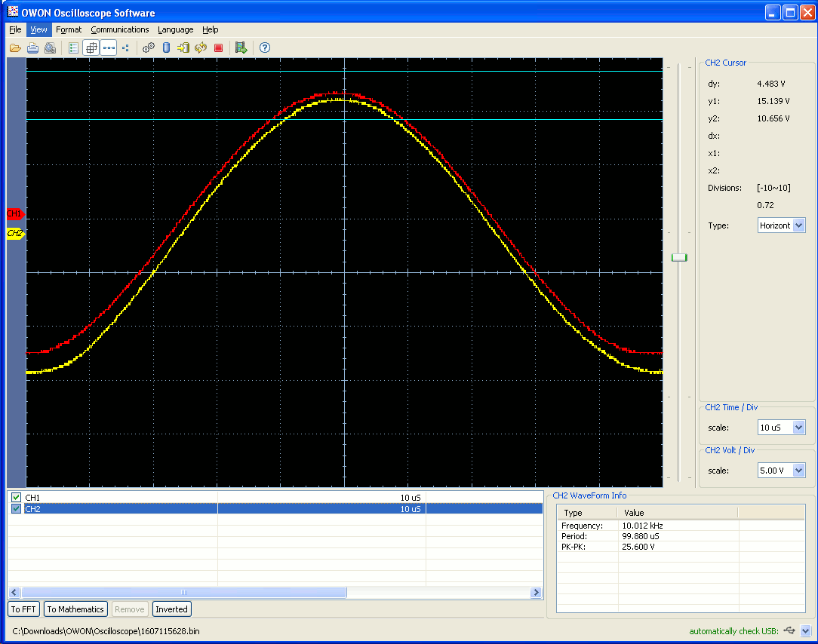Click the film-strip export icon
The width and height of the screenshot is (818, 644).
point(241,48)
